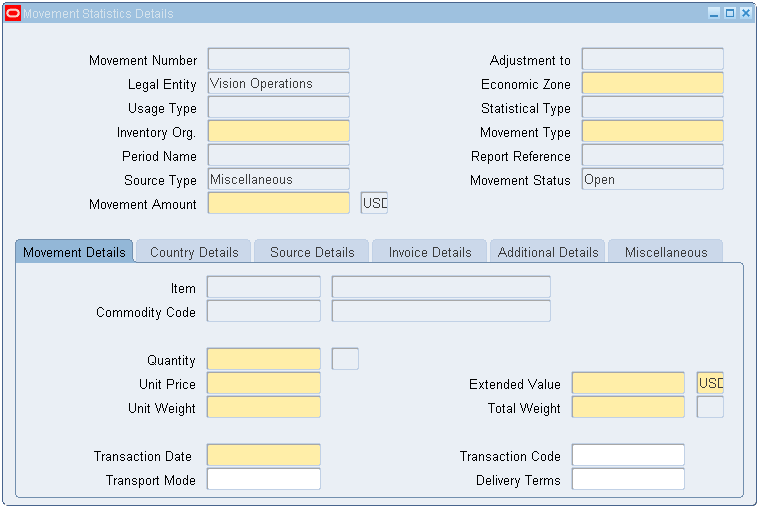
Task: Click the Oracle icon in title bar
Action: point(13,14)
